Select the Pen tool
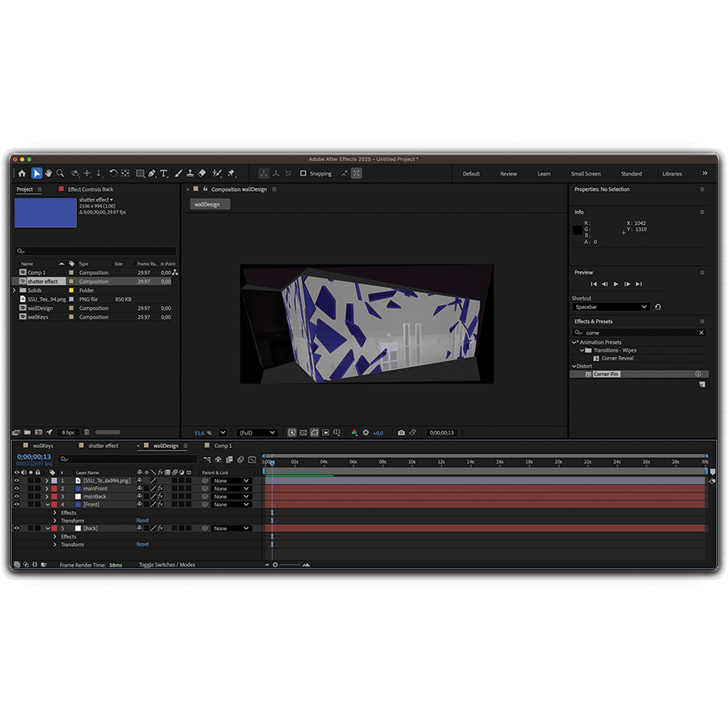The image size is (728, 728). coord(151,173)
